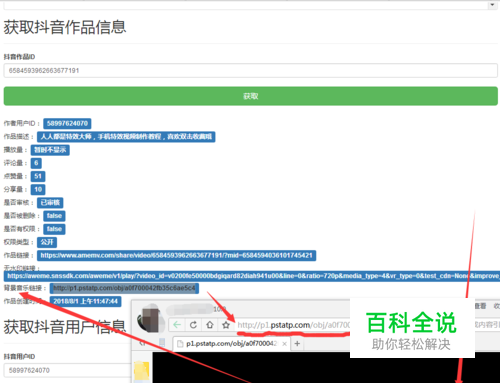500x383 pixels.
Task: Click the top-right dropdown arrow
Action: 492,5
